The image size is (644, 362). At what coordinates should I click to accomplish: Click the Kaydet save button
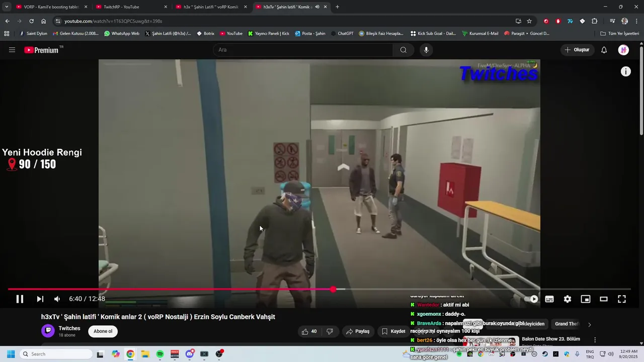[393, 331]
